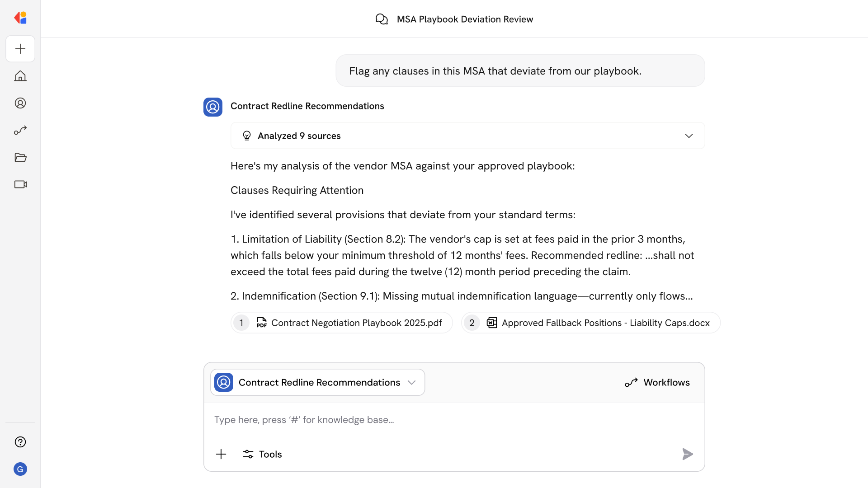The width and height of the screenshot is (868, 488).
Task: Open the Agents icon in the sidebar
Action: click(x=20, y=103)
